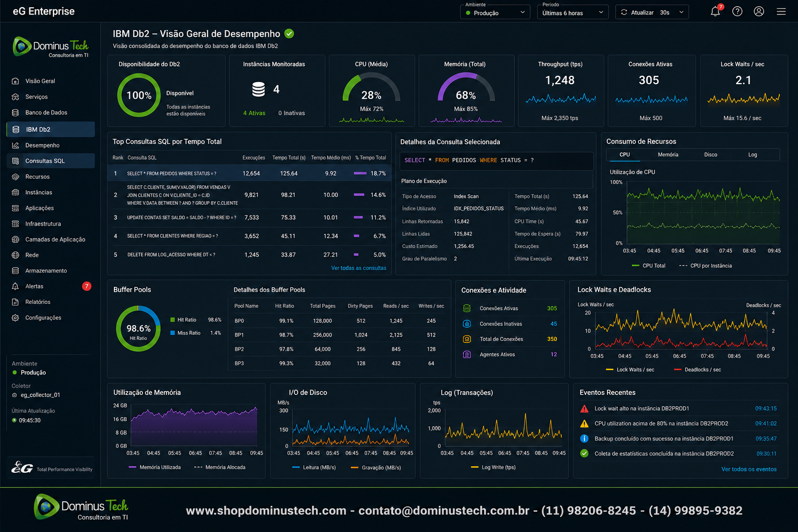
Task: Select Consultas SQL in the sidebar
Action: [51, 161]
